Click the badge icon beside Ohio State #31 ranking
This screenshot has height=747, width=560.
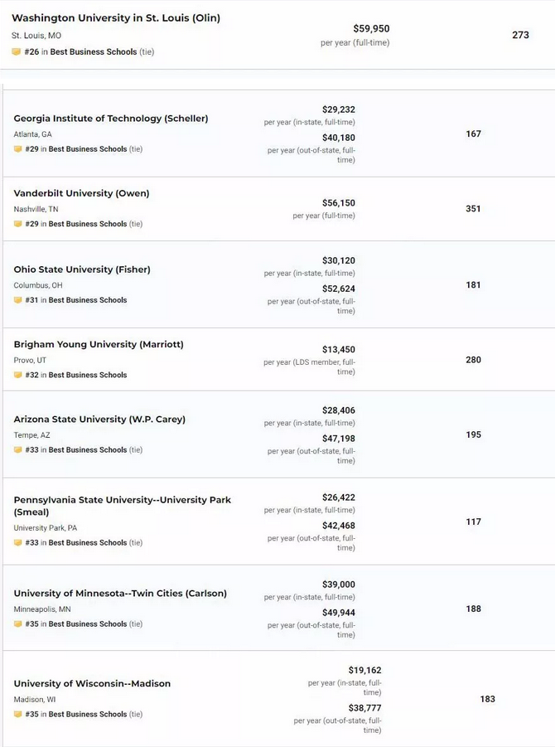click(17, 300)
